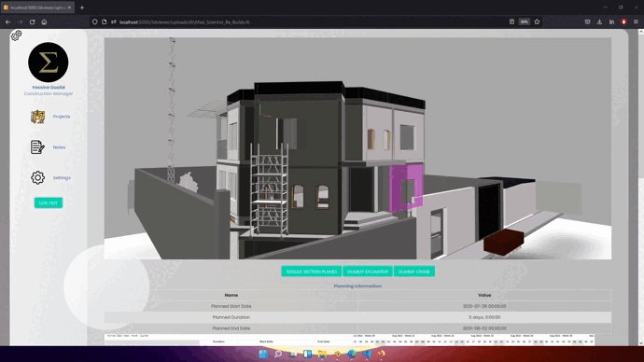Viewport: 644px width, 362px height.
Task: Click the Log Out button
Action: pyautogui.click(x=49, y=202)
